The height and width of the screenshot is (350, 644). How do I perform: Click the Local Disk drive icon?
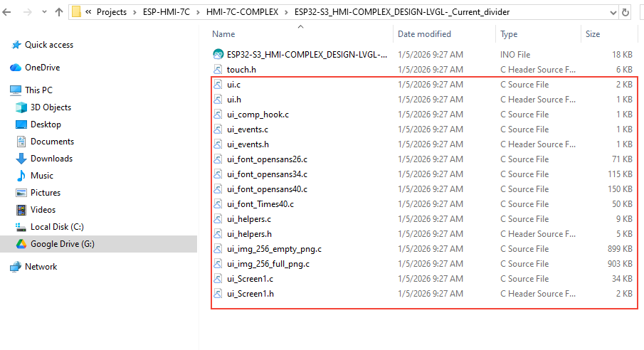(x=21, y=227)
